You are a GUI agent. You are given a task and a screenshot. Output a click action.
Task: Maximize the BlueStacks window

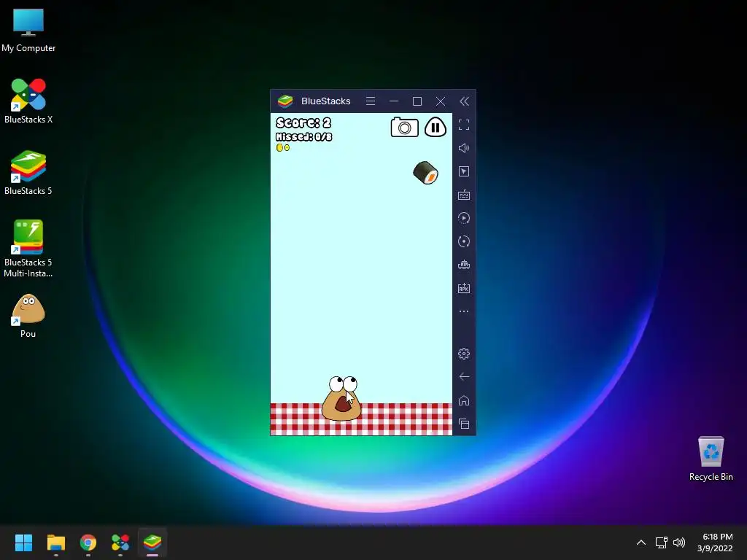417,101
